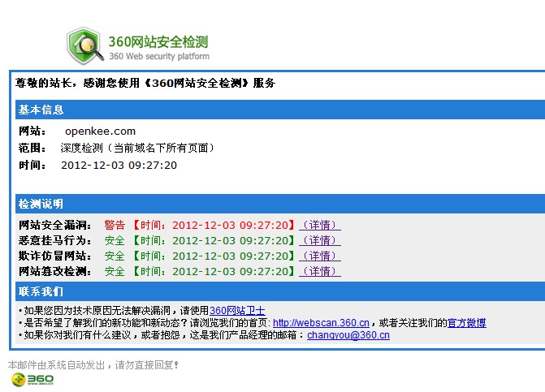
Task: Open 详情 link for 网站安全漏洞
Action: tap(320, 225)
